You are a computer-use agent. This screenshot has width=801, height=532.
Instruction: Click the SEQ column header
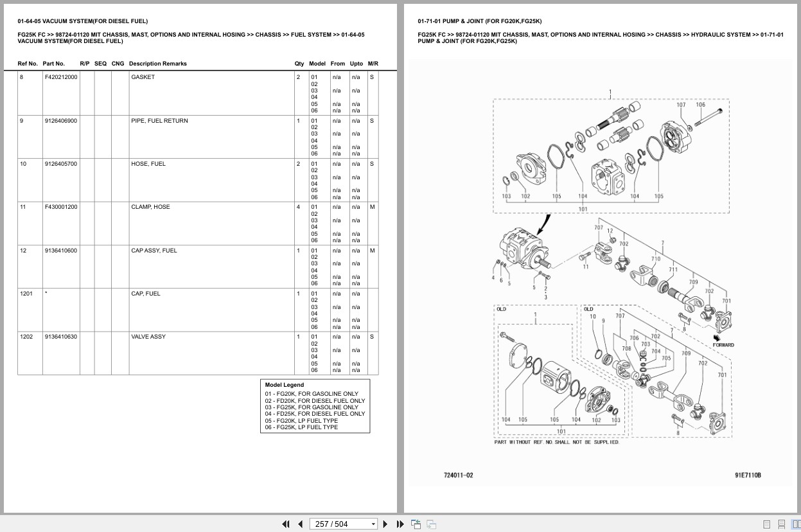tap(100, 64)
